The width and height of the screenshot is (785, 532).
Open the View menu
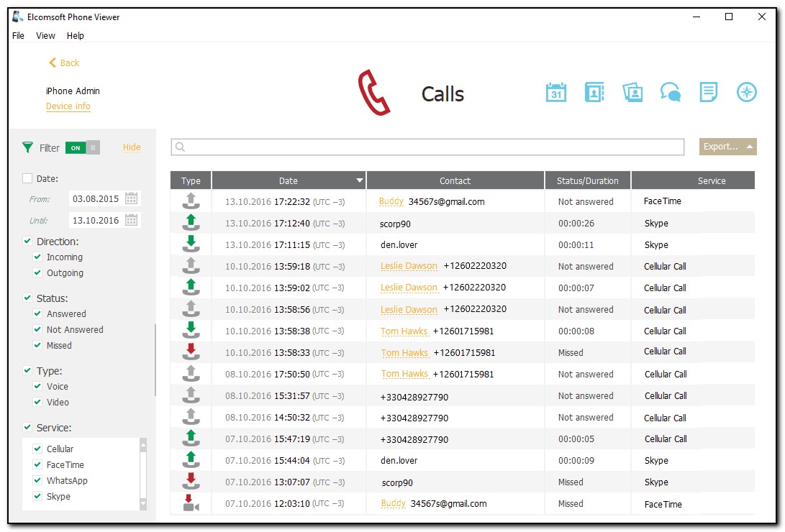click(45, 35)
